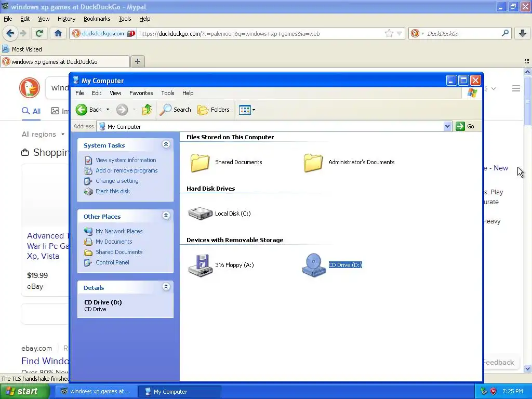Collapse the Details panel
Viewport: 532px width, 399px height.
pyautogui.click(x=166, y=287)
